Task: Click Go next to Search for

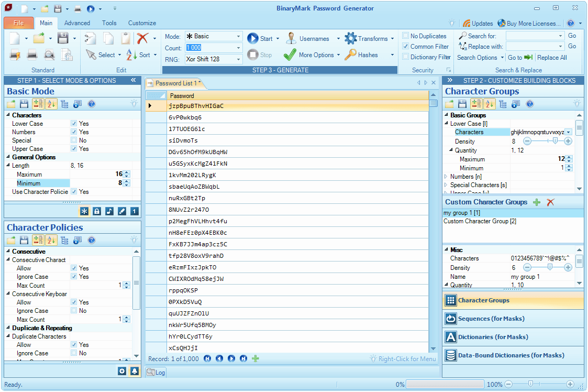Action: (x=572, y=36)
